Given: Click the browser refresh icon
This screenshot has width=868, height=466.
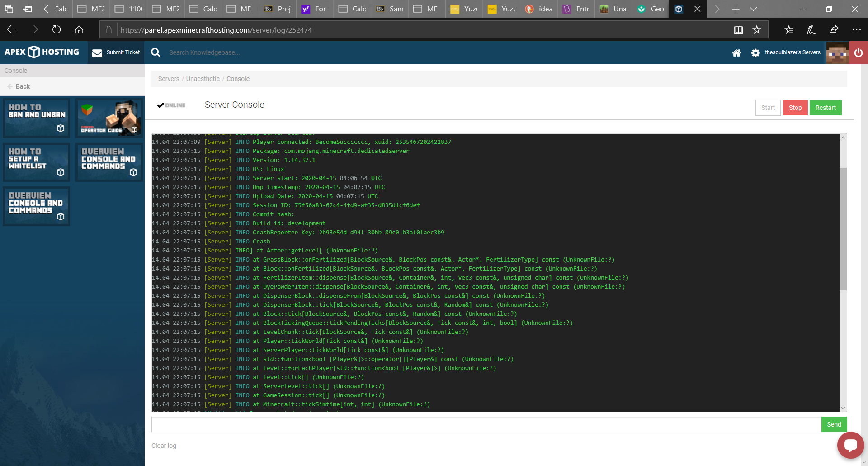Looking at the screenshot, I should (x=57, y=30).
